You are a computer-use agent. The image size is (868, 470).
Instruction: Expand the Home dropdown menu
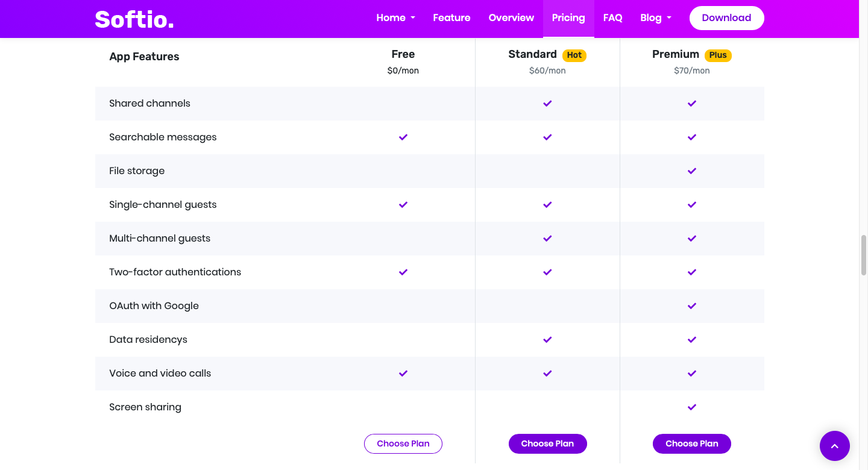395,18
